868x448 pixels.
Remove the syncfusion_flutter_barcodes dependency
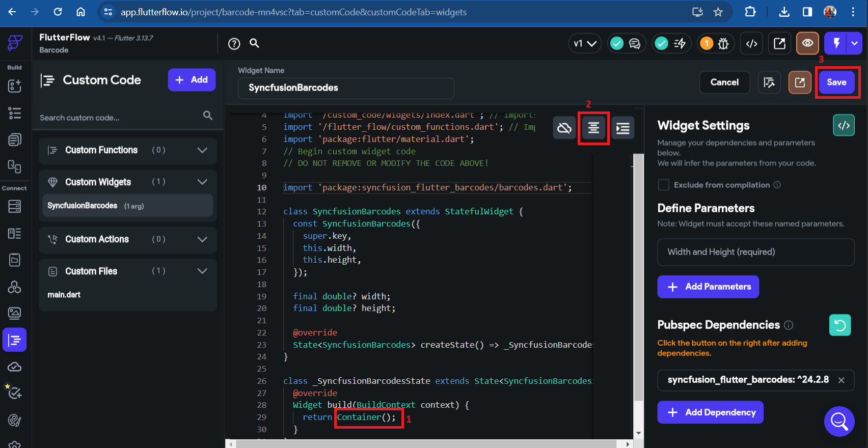842,380
